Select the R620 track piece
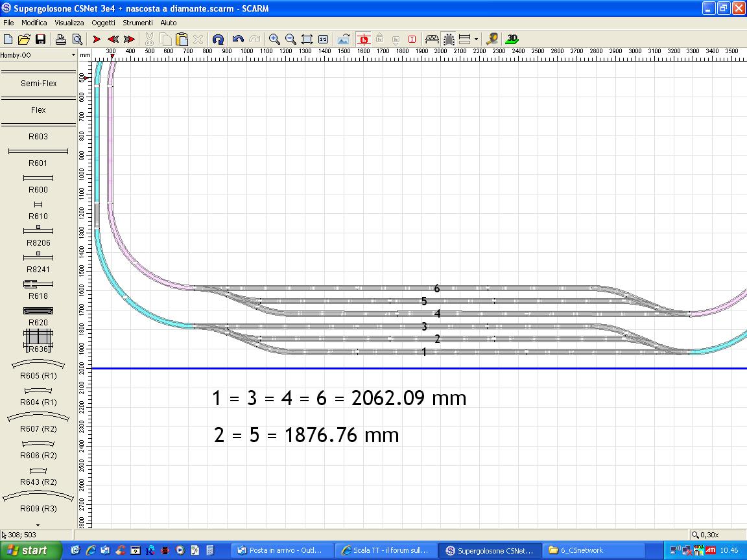This screenshot has width=747, height=560. (38, 316)
